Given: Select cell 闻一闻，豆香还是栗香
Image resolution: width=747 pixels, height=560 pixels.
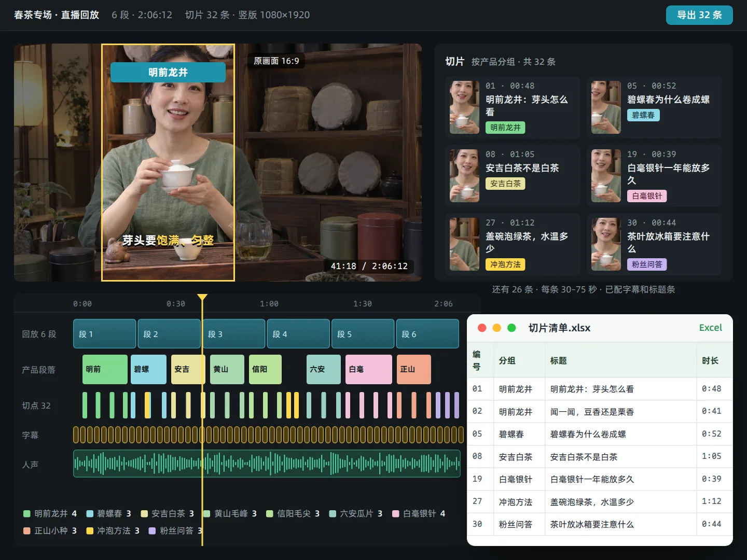Looking at the screenshot, I should tap(620, 412).
